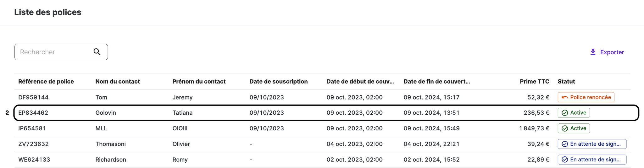Click the undo arrow icon in Police renoncée badge
Image resolution: width=644 pixels, height=168 pixels.
[565, 97]
